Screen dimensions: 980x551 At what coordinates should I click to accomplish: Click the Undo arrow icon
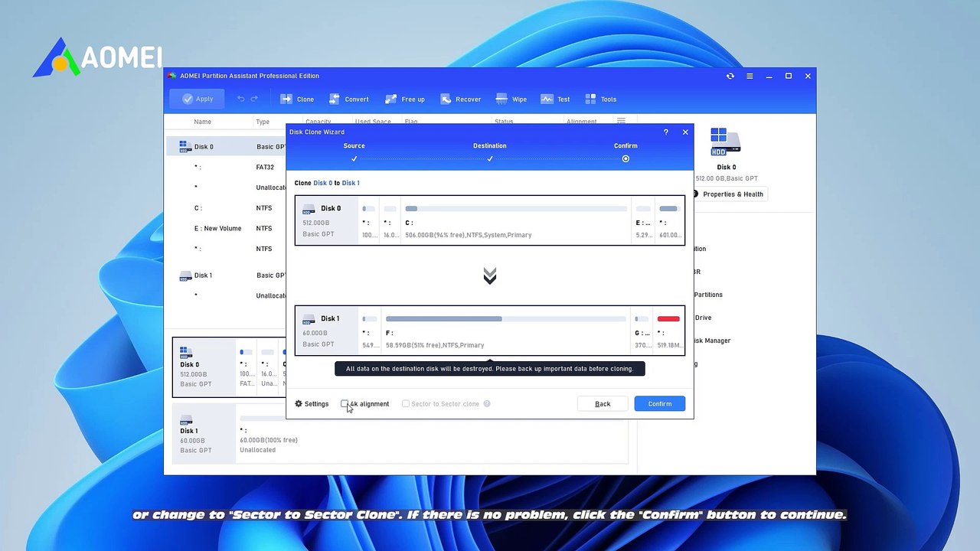pos(240,99)
